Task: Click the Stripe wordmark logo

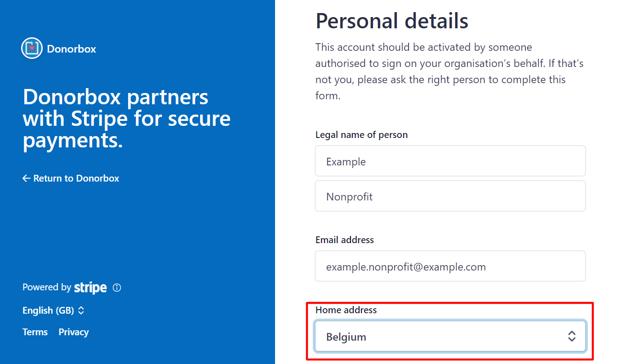Action: click(x=90, y=288)
